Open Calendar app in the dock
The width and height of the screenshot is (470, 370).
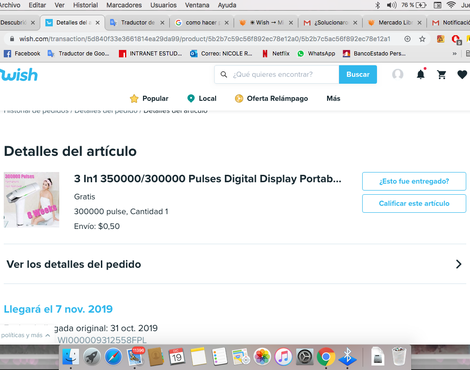point(177,357)
